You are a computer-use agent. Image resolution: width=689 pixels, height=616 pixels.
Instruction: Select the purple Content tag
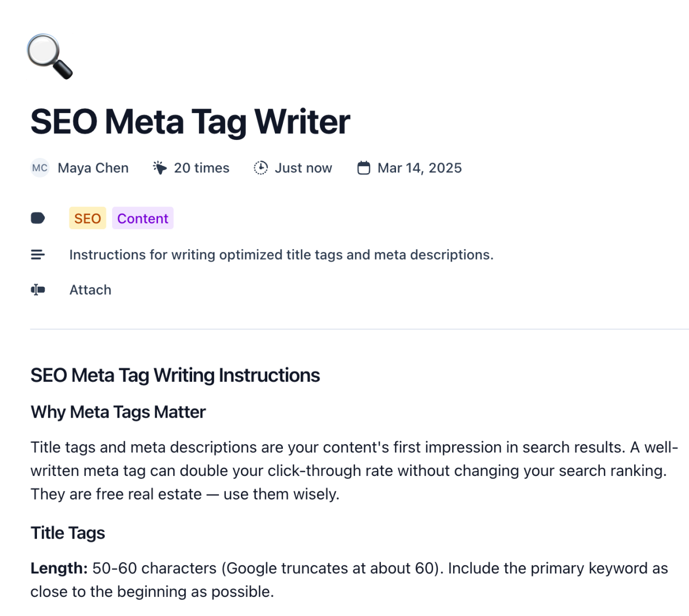142,218
